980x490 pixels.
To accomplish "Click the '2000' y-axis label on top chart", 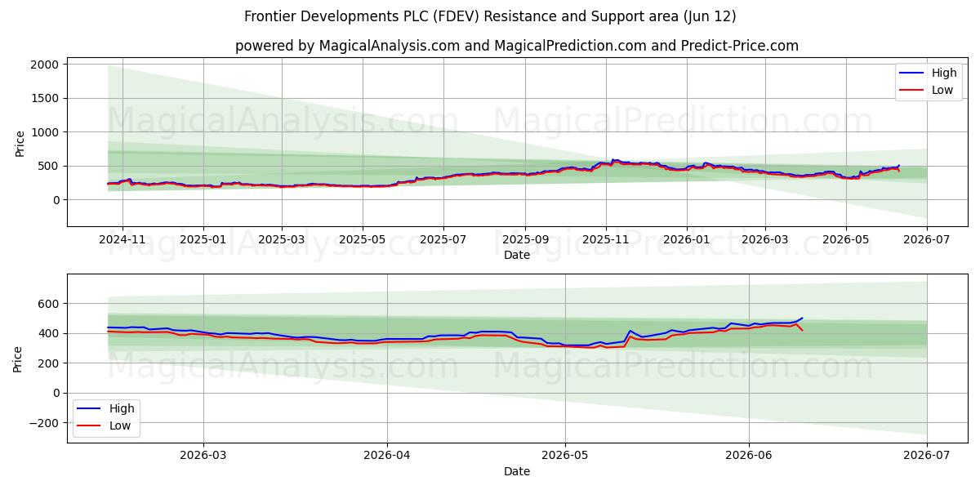I will coord(46,65).
